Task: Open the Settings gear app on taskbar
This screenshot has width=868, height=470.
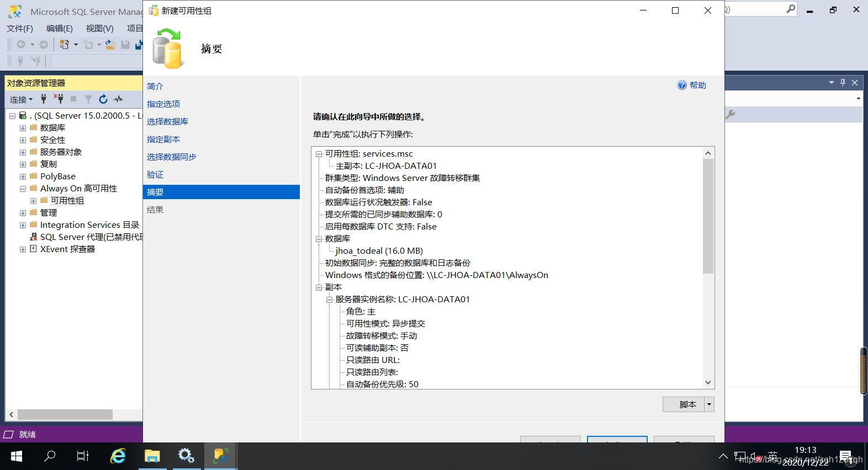Action: [186, 456]
